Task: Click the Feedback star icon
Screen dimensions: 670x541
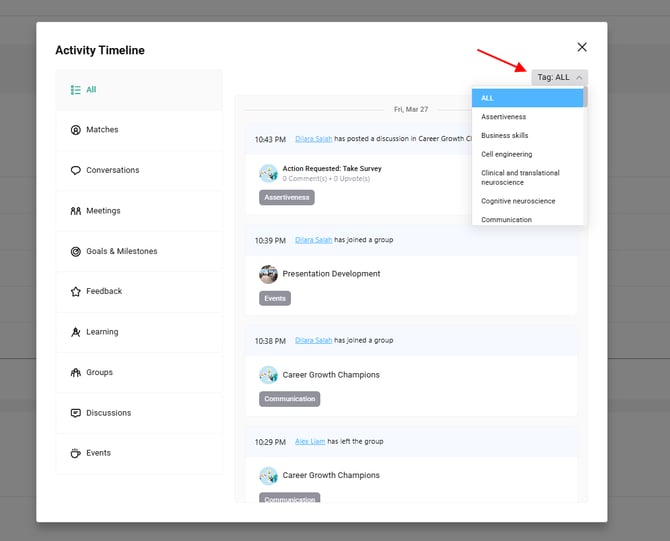Action: [75, 292]
